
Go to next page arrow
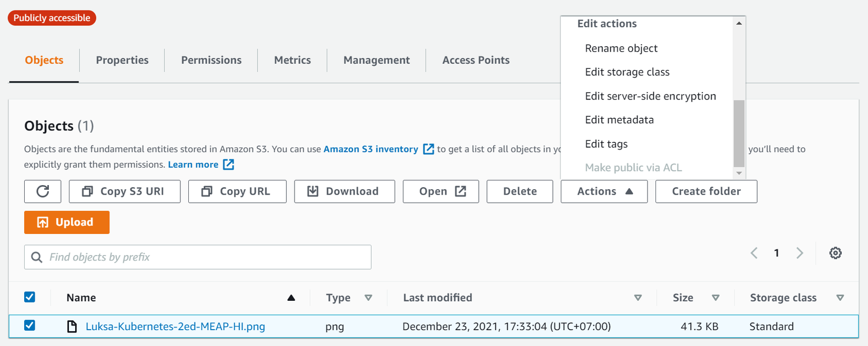click(800, 253)
